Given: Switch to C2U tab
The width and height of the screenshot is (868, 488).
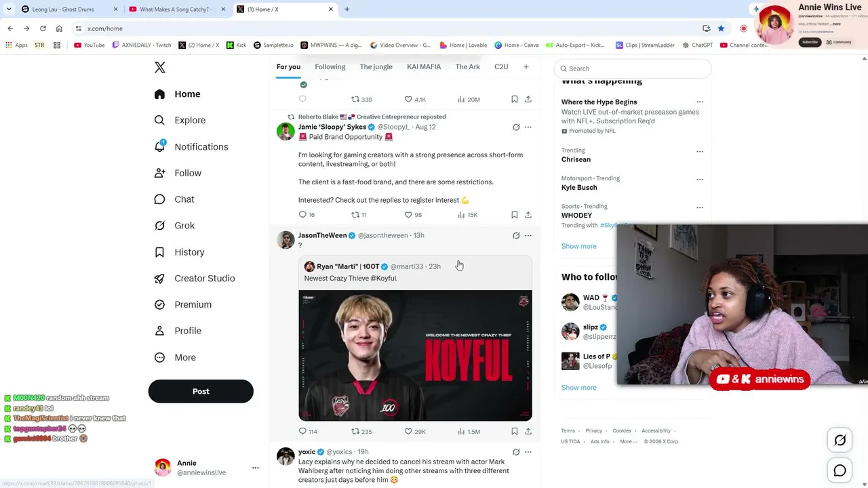Looking at the screenshot, I should 501,66.
